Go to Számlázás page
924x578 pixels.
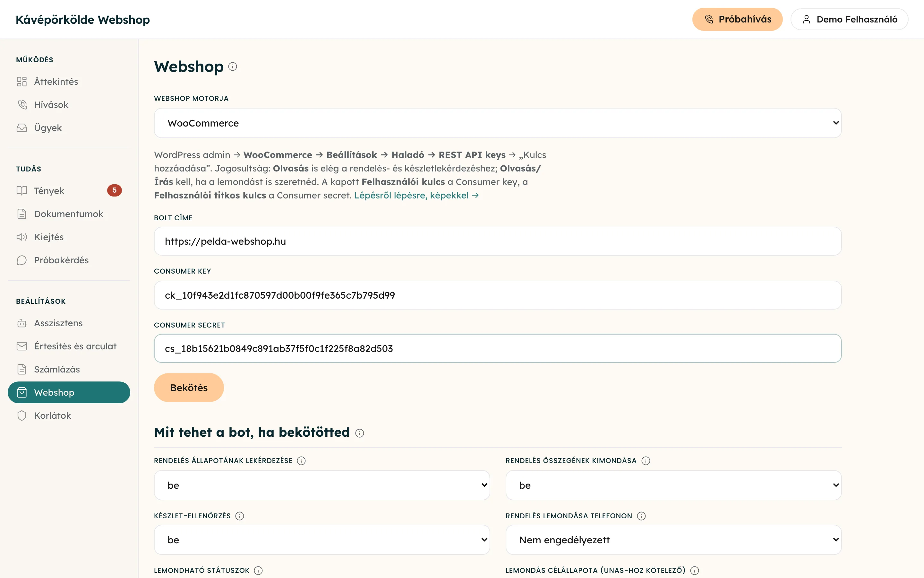click(69, 369)
